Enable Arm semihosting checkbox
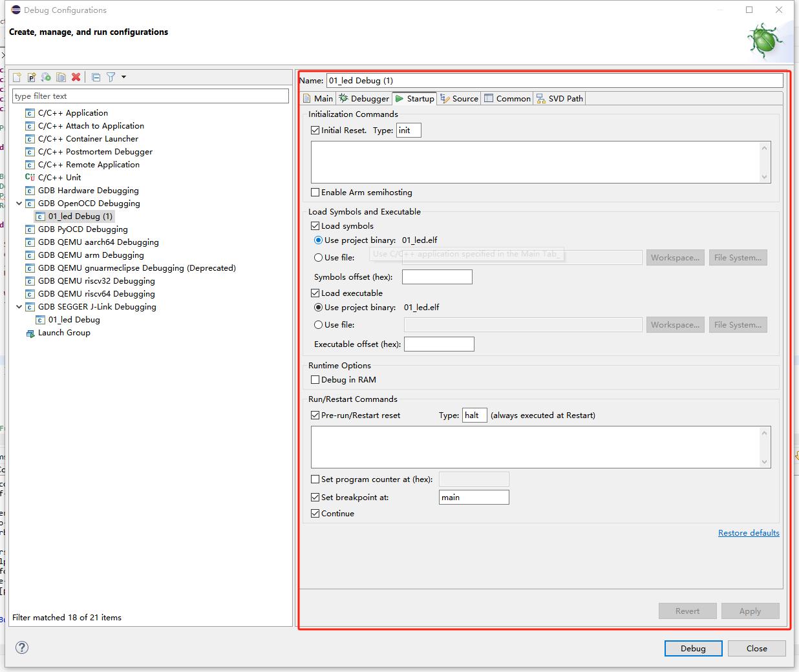The image size is (799, 672). [315, 192]
